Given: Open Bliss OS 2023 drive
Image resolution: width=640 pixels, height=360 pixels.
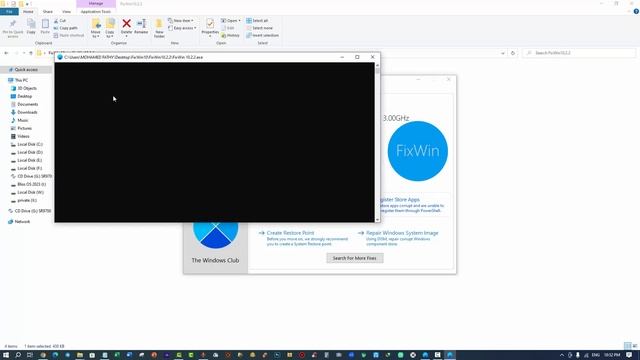Looking at the screenshot, I should coord(31,184).
